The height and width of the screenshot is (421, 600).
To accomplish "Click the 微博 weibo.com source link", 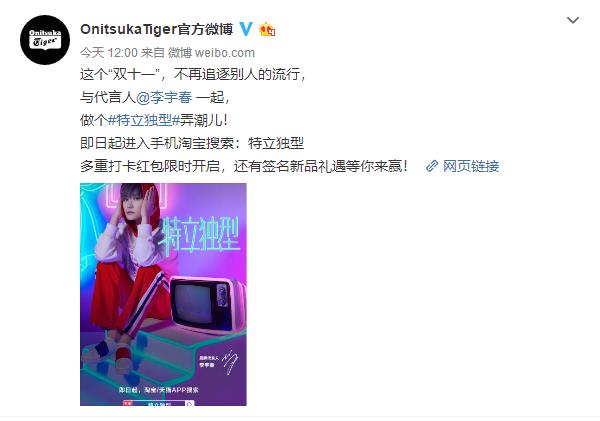I will [212, 53].
